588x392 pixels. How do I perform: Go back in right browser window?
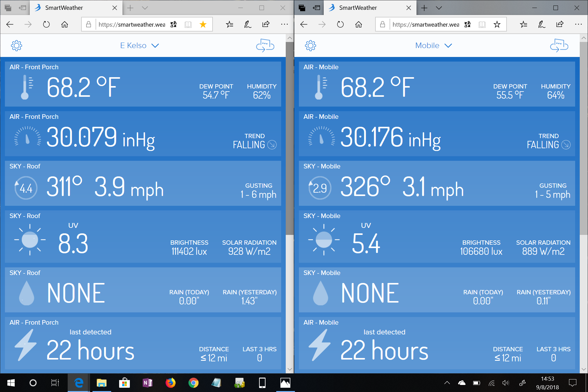pos(304,24)
